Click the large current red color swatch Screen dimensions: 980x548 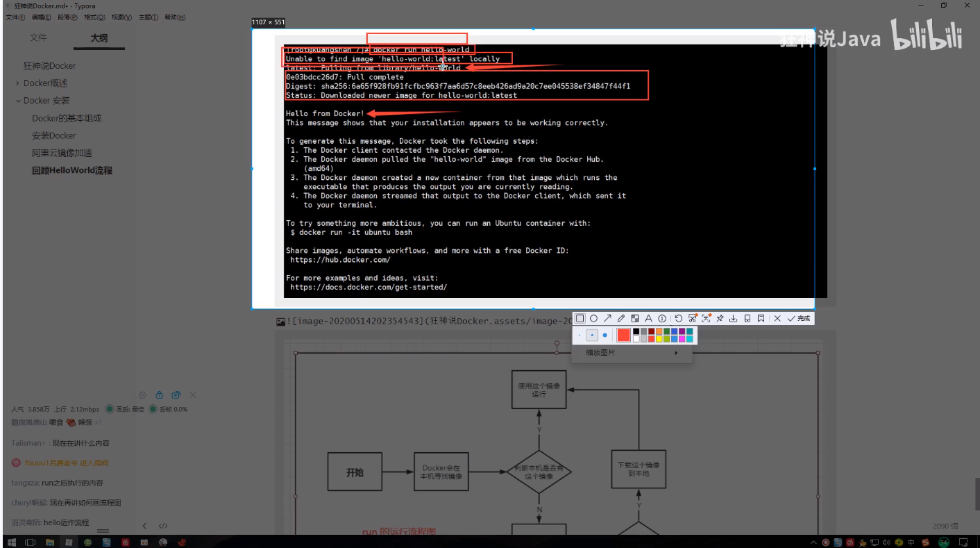pos(623,335)
